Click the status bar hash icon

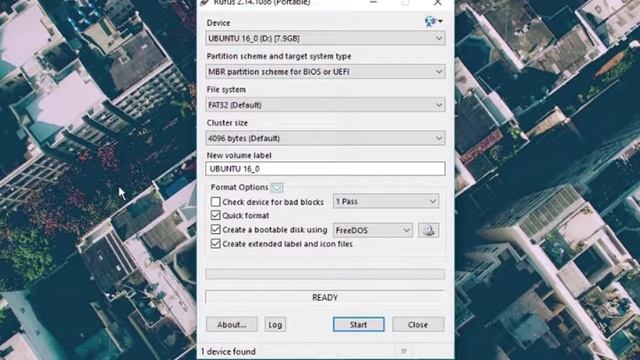click(x=404, y=351)
